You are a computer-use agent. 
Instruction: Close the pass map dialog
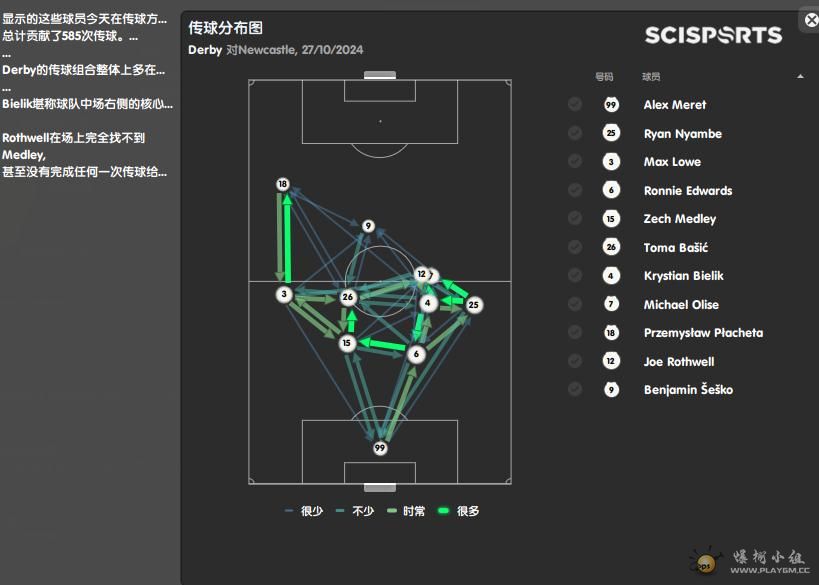(811, 20)
